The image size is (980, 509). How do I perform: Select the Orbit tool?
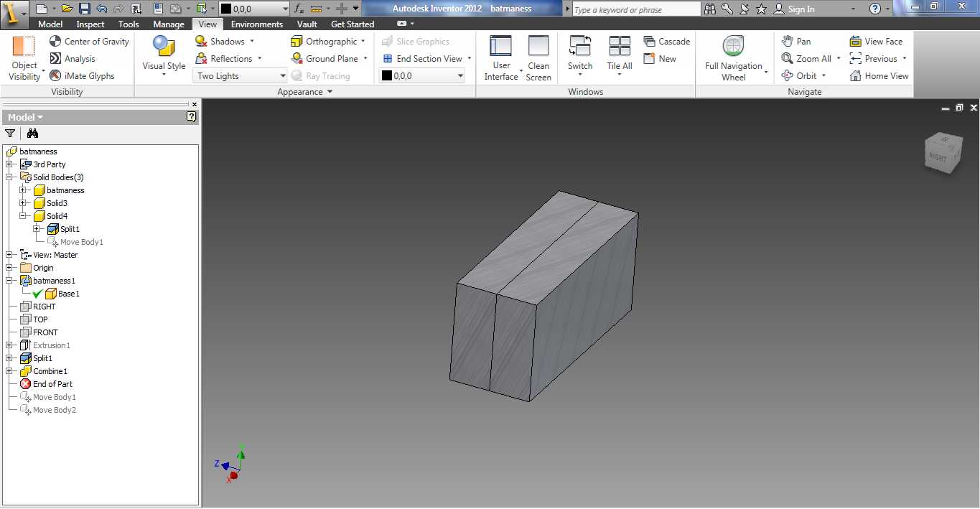point(799,75)
